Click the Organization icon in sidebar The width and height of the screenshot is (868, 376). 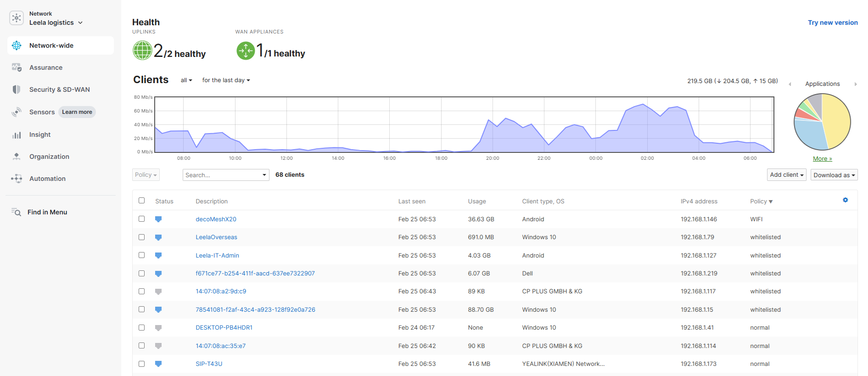[x=17, y=157]
